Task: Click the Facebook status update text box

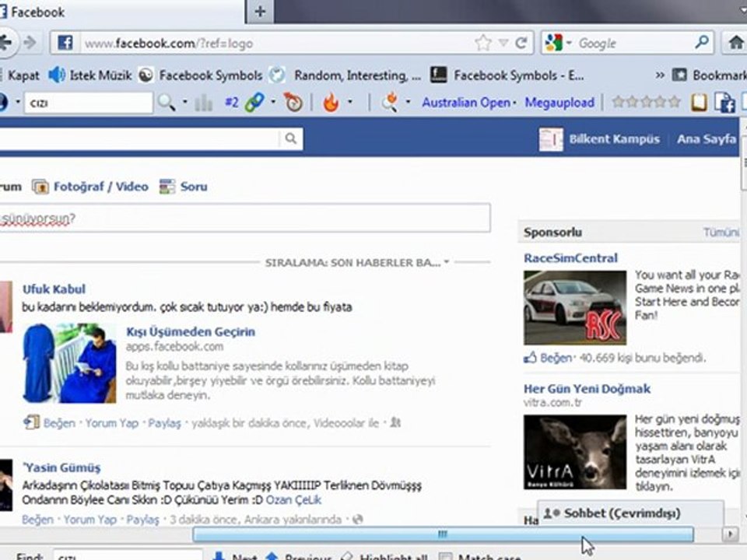Action: pos(244,218)
